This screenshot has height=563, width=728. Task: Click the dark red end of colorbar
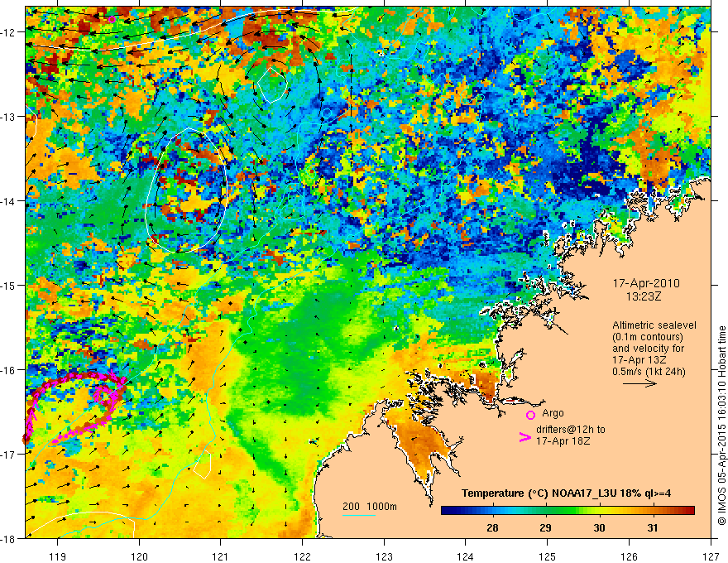pos(689,511)
